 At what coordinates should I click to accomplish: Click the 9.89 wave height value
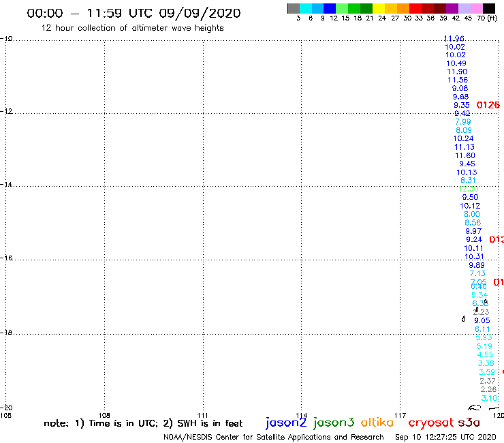click(x=476, y=265)
